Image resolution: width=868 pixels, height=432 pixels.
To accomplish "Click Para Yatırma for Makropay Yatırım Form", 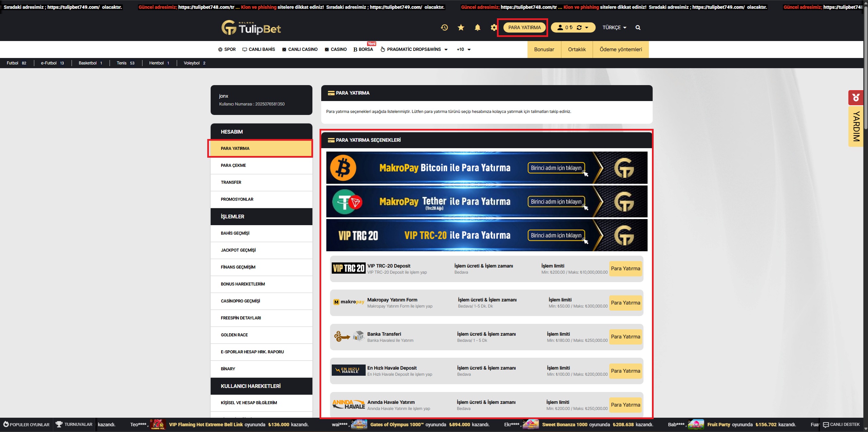I will coord(625,303).
